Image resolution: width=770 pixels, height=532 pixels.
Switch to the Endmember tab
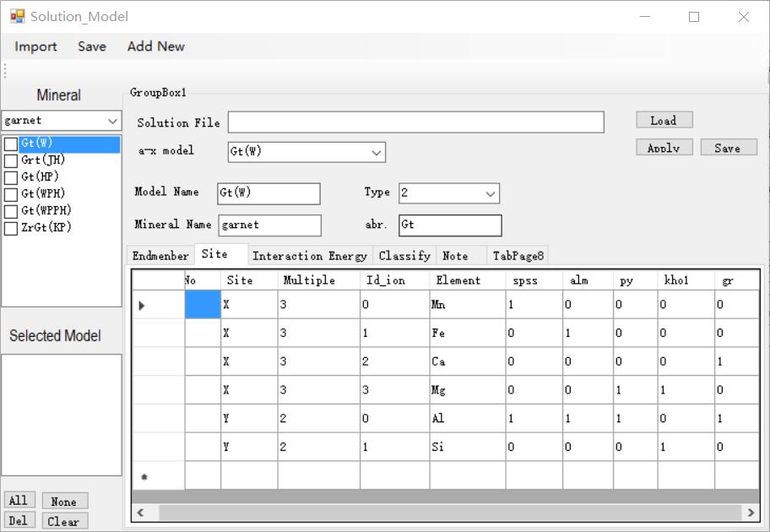[x=160, y=256]
